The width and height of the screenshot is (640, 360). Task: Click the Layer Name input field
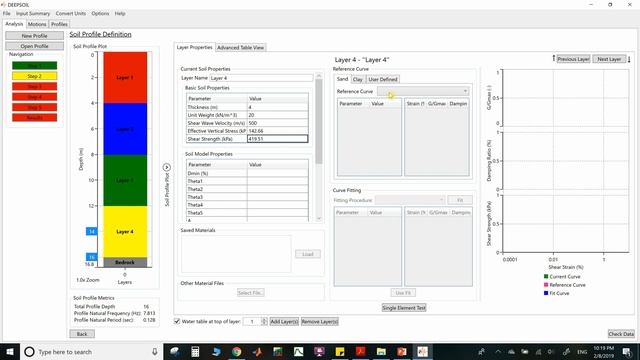coord(261,78)
